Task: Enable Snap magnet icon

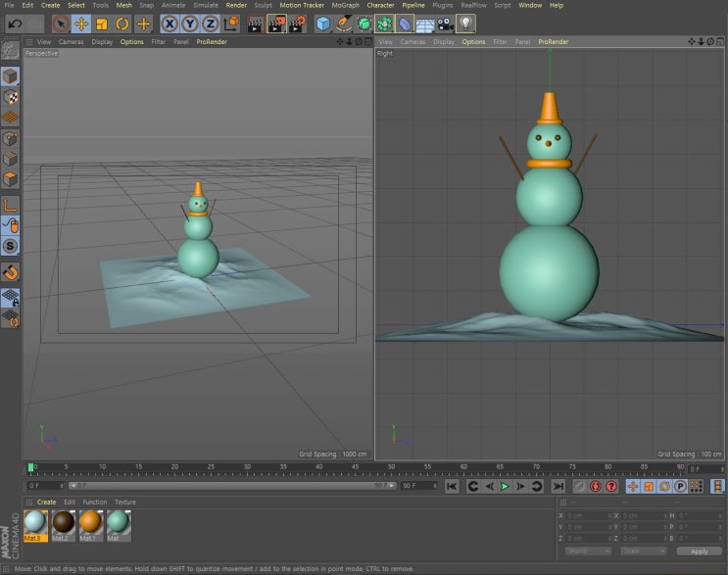Action: 10,272
